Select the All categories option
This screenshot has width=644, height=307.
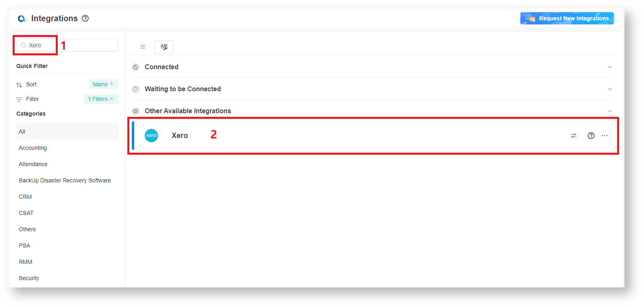click(x=22, y=132)
